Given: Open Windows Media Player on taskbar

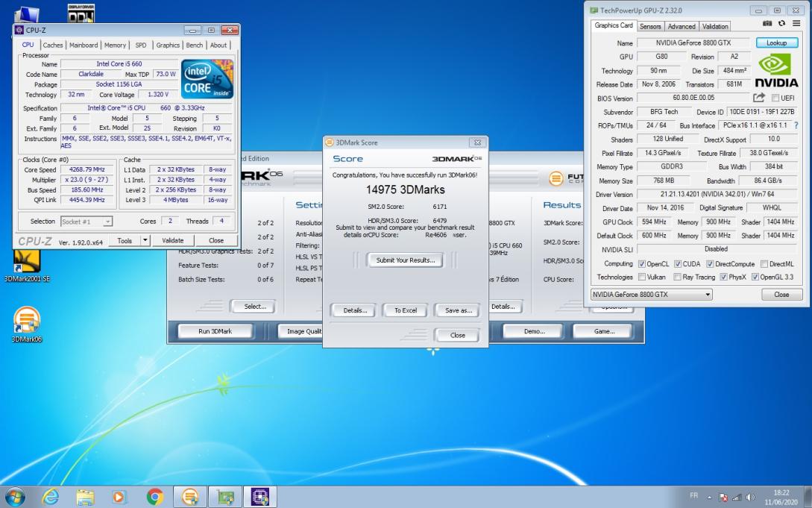Looking at the screenshot, I should tap(119, 497).
